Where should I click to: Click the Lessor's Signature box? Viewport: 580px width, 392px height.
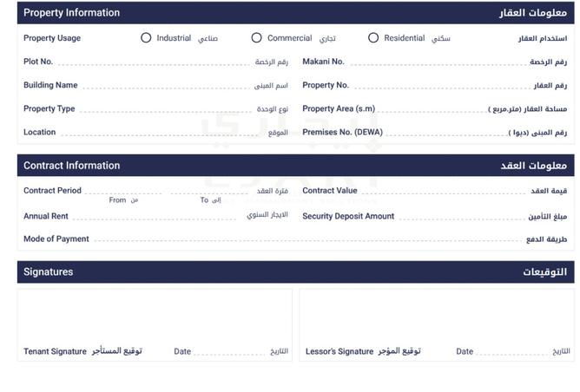tap(437, 325)
